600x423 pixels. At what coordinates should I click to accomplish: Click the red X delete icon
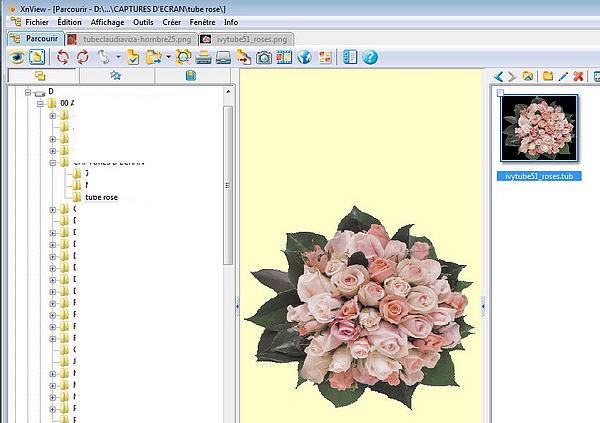579,76
